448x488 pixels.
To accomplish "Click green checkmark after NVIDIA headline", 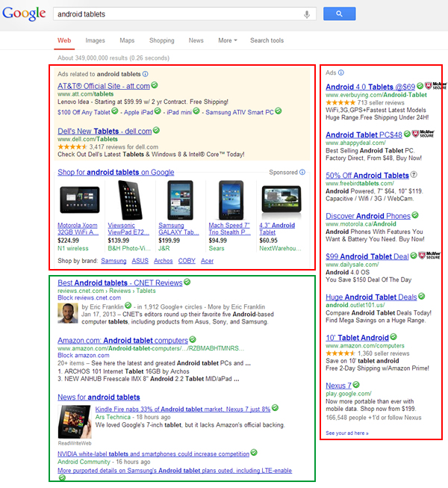I will click(x=254, y=453).
